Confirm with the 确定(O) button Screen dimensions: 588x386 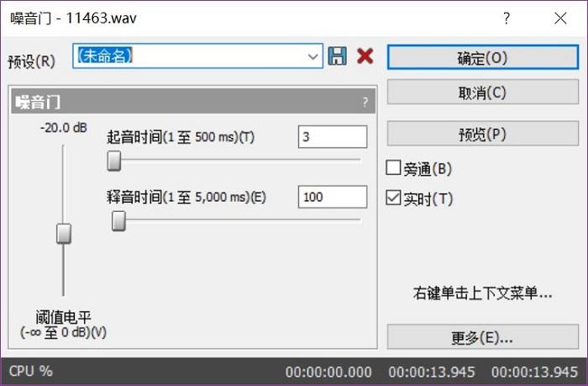[x=483, y=57]
